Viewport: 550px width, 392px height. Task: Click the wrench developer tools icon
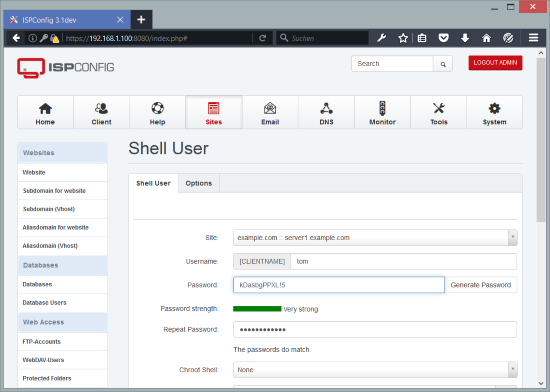pyautogui.click(x=381, y=38)
